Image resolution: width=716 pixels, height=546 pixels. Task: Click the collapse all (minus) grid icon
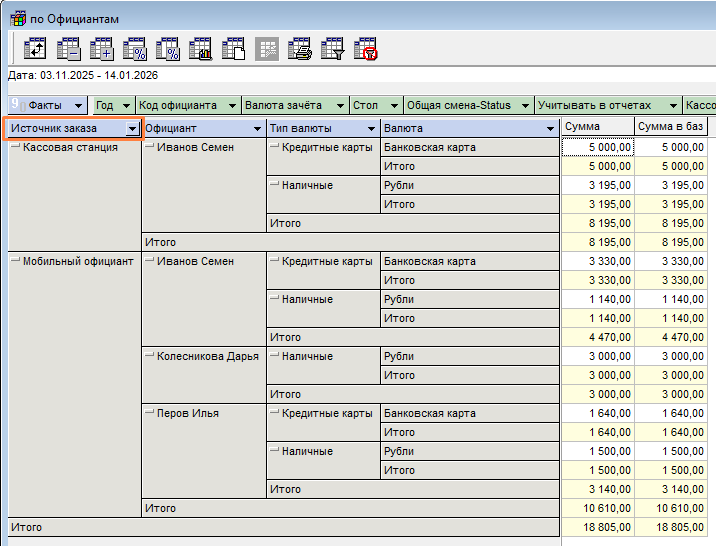[69, 48]
